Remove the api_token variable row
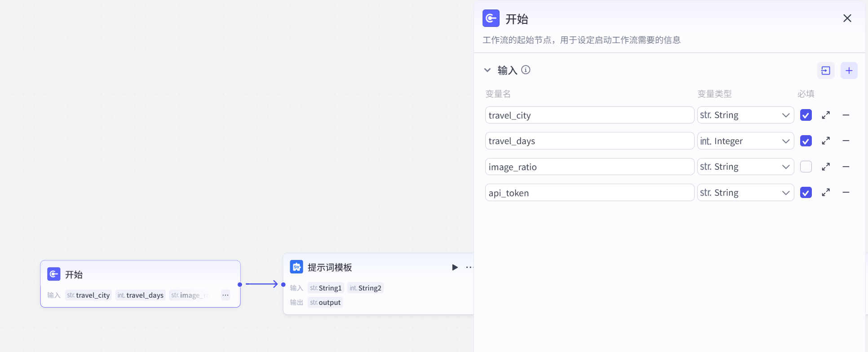Image resolution: width=868 pixels, height=352 pixels. click(x=846, y=193)
